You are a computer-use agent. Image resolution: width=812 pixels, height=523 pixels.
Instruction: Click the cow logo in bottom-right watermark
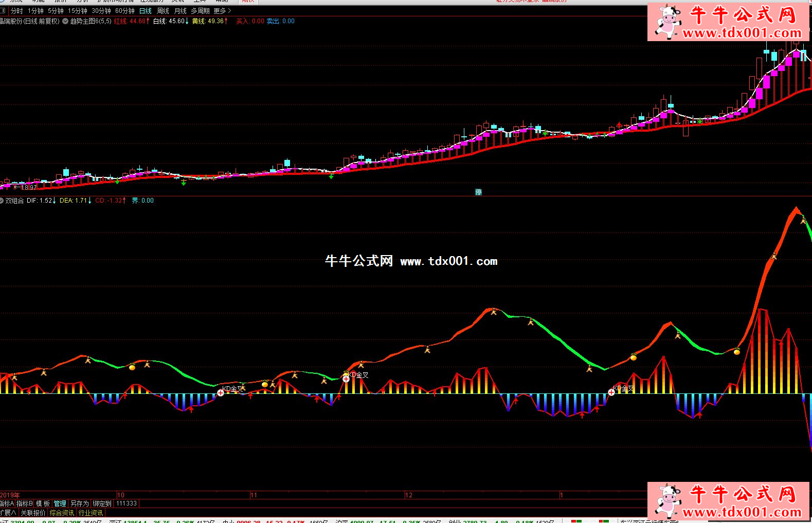tap(666, 501)
